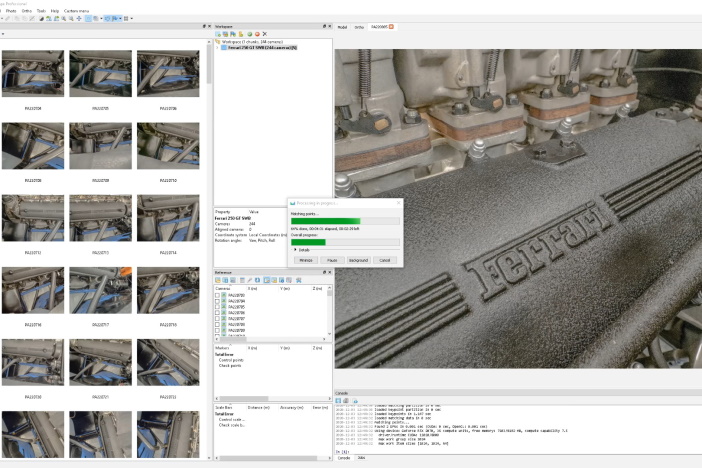
Task: Click Background in the processing dialog
Action: 358,260
